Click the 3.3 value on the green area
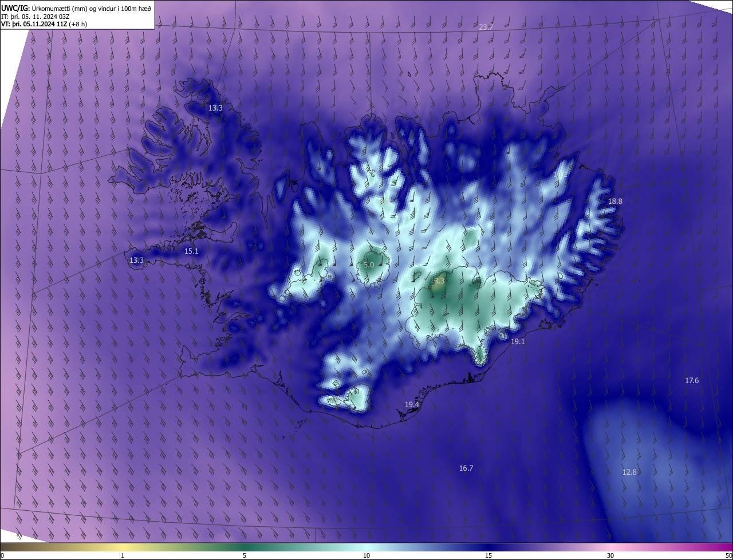 click(439, 281)
